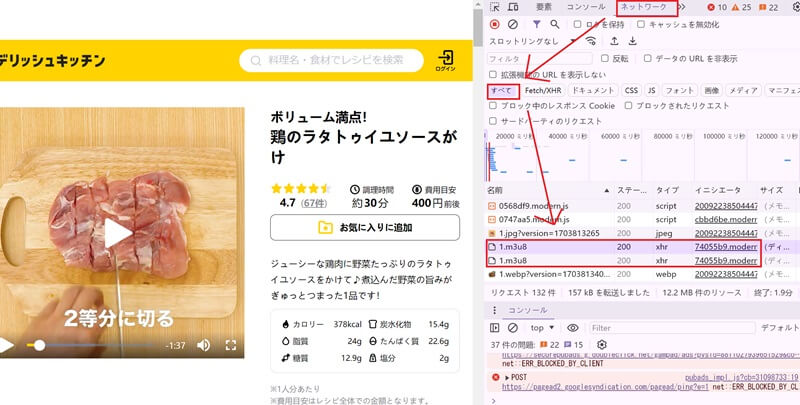
Task: Click the import HAR upload icon
Action: (x=614, y=41)
